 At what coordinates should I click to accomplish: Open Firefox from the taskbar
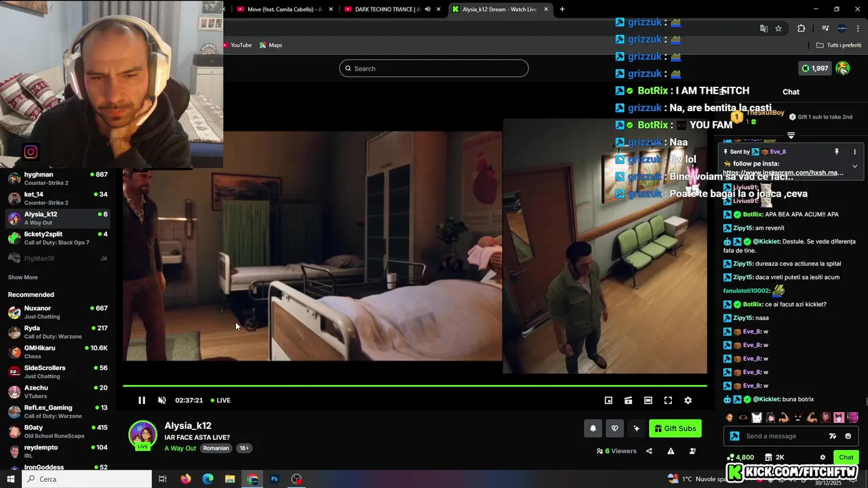(186, 479)
